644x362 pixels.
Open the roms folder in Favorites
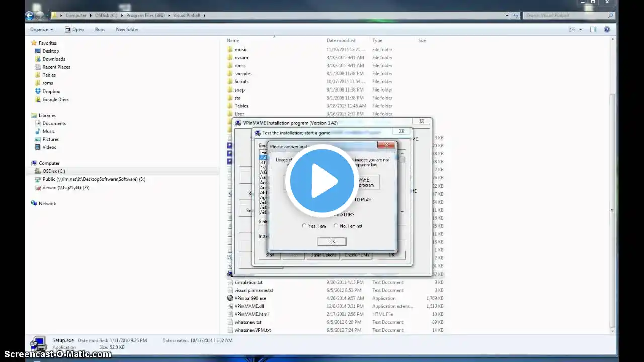coord(48,83)
